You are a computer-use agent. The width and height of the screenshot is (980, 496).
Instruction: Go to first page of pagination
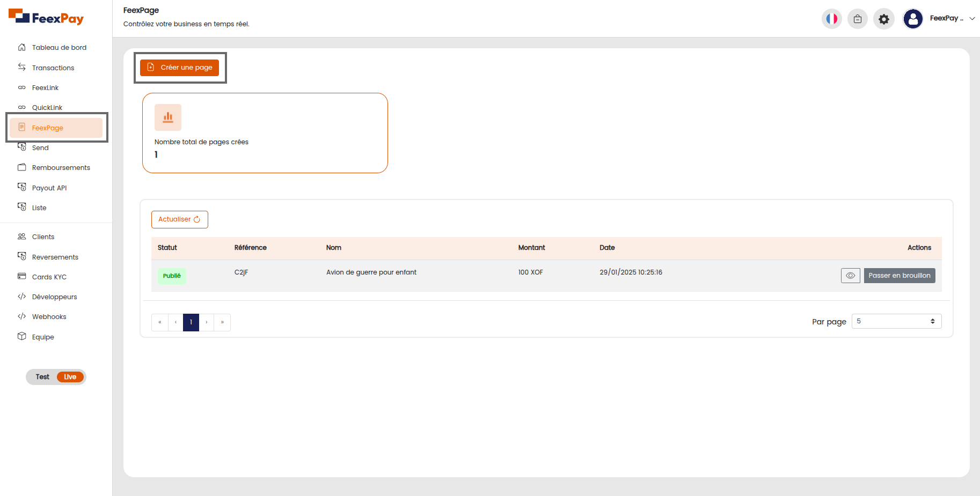click(160, 322)
